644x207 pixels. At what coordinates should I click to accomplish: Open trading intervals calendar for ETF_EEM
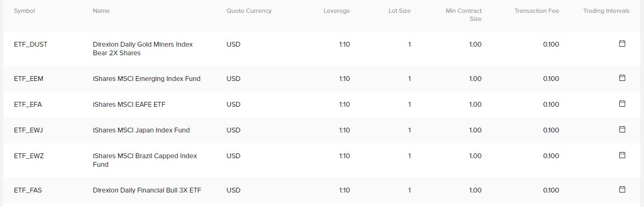(x=623, y=78)
